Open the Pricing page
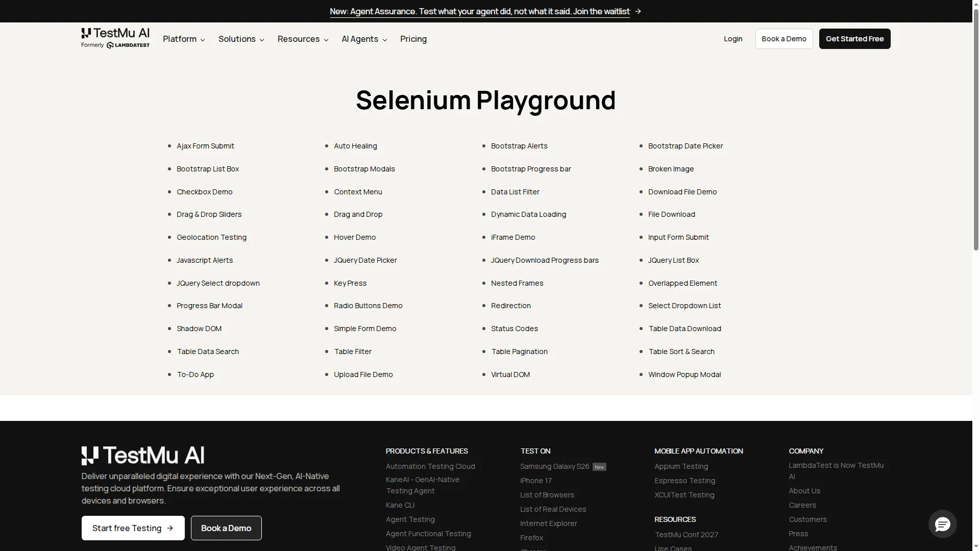Image resolution: width=980 pixels, height=551 pixels. (413, 39)
